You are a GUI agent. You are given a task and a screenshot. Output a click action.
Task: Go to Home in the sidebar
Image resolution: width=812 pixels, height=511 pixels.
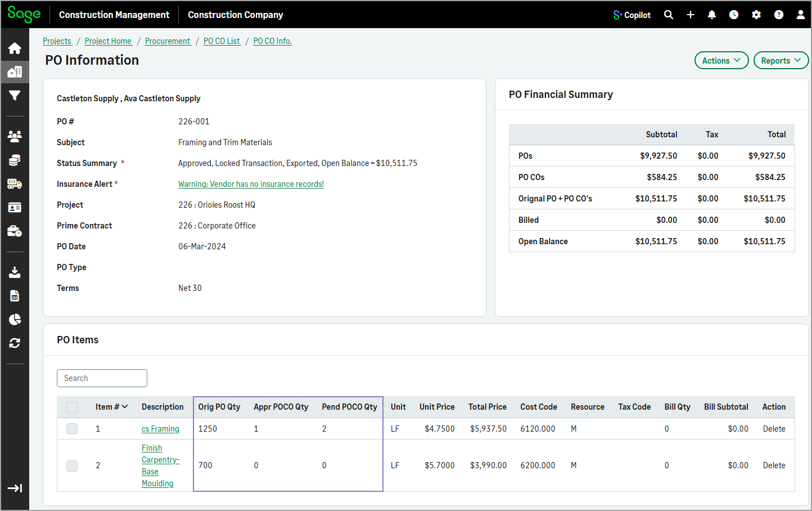[x=15, y=48]
